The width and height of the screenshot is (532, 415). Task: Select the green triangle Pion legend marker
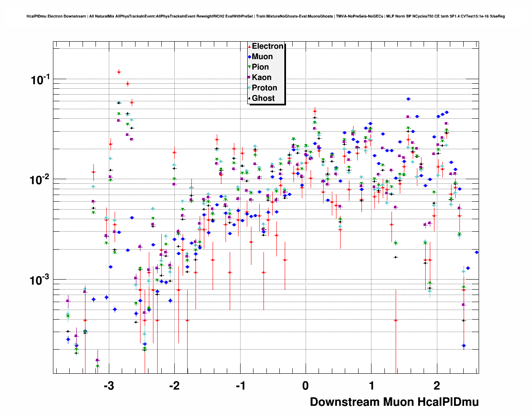click(x=249, y=67)
